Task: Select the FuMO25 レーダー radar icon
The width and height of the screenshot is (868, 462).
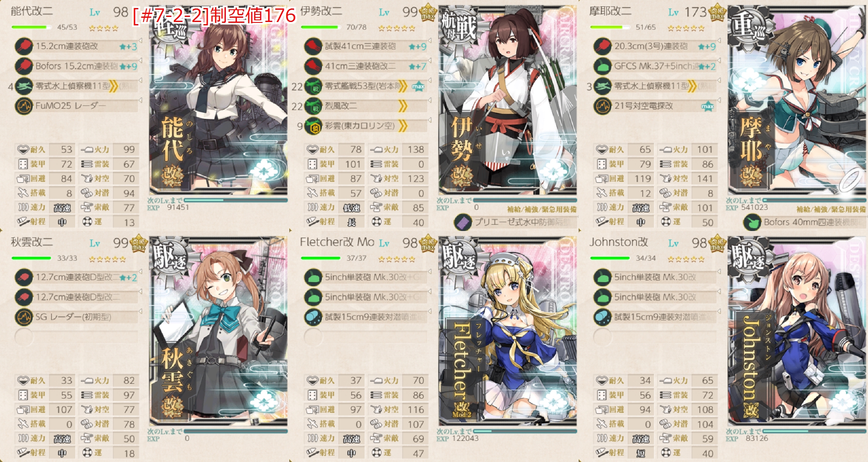Action: click(x=24, y=106)
